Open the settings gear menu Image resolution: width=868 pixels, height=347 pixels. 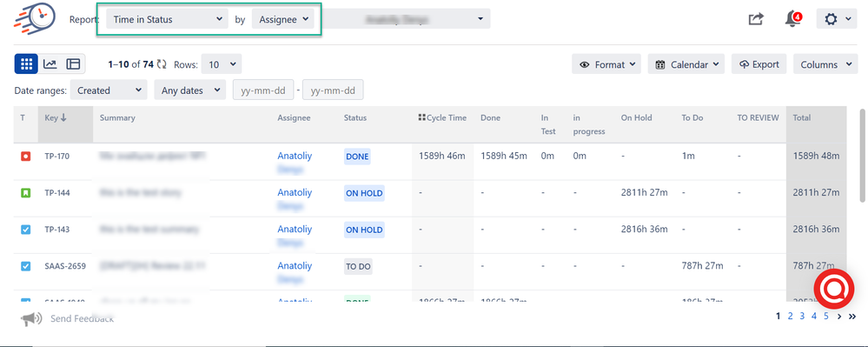click(x=837, y=19)
